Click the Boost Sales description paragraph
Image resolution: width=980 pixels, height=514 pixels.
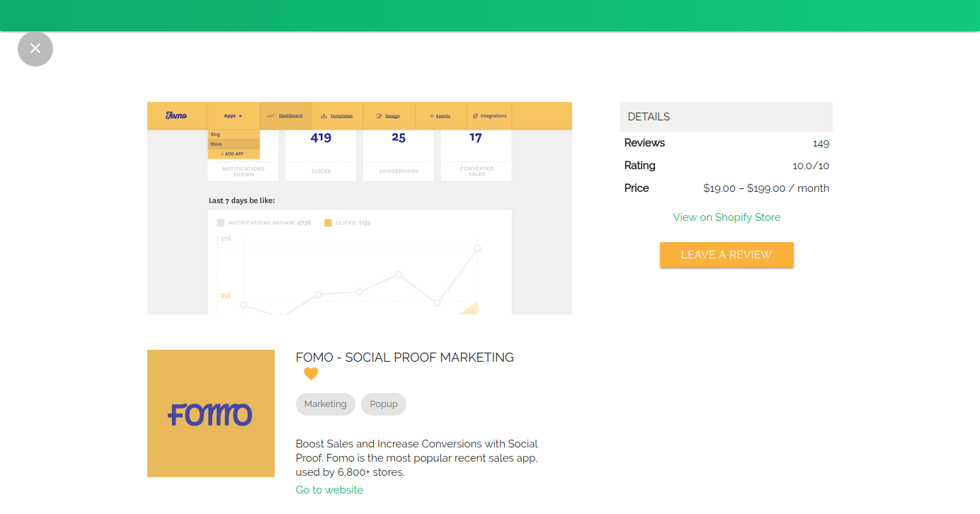click(x=417, y=458)
